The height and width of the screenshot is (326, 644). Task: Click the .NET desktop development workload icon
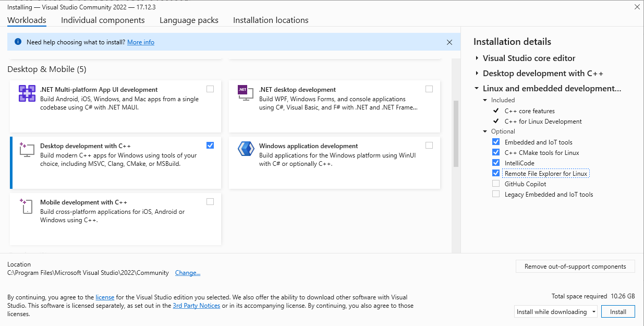click(245, 93)
